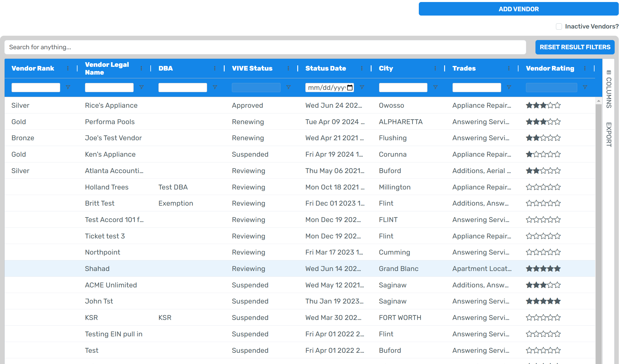Select the Northpoint vendor name

(103, 252)
